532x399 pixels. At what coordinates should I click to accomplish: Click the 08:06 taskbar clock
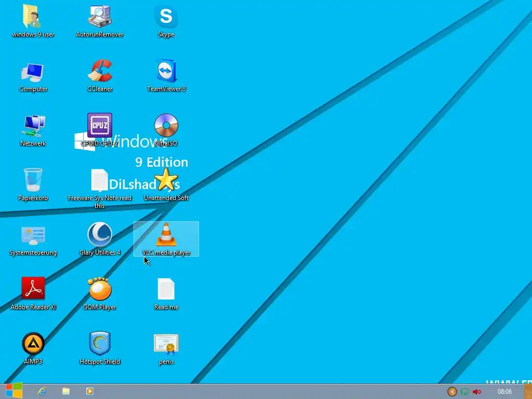[504, 392]
